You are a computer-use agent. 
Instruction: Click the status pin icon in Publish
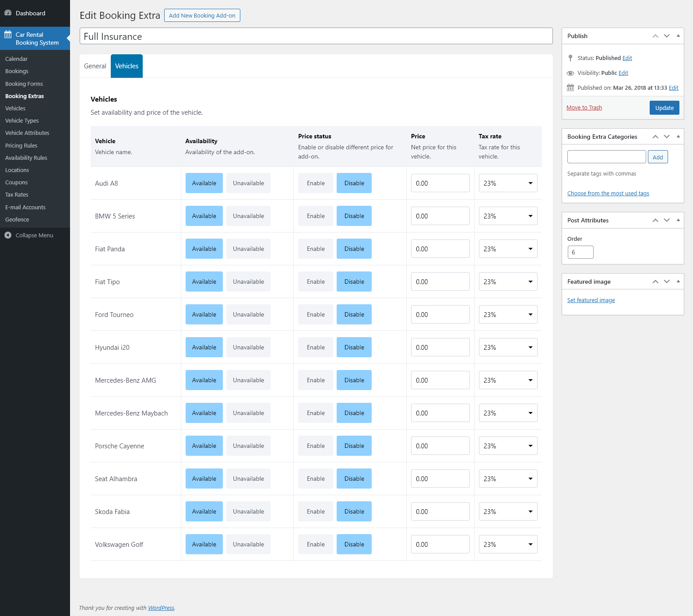(570, 58)
